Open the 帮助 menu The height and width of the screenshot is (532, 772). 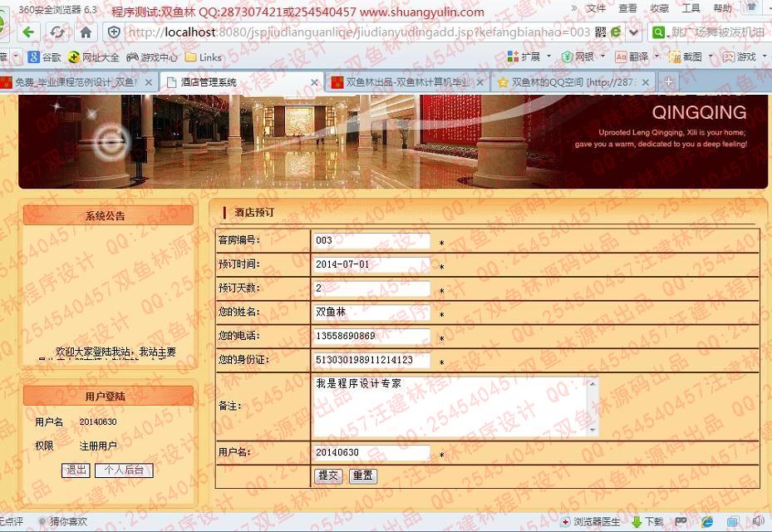tap(722, 8)
